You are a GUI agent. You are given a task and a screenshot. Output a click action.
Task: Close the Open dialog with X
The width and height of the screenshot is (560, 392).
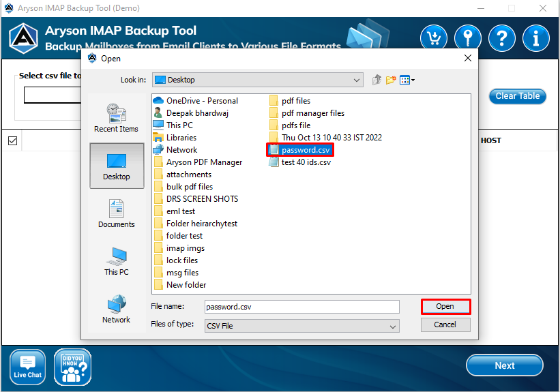(x=467, y=58)
